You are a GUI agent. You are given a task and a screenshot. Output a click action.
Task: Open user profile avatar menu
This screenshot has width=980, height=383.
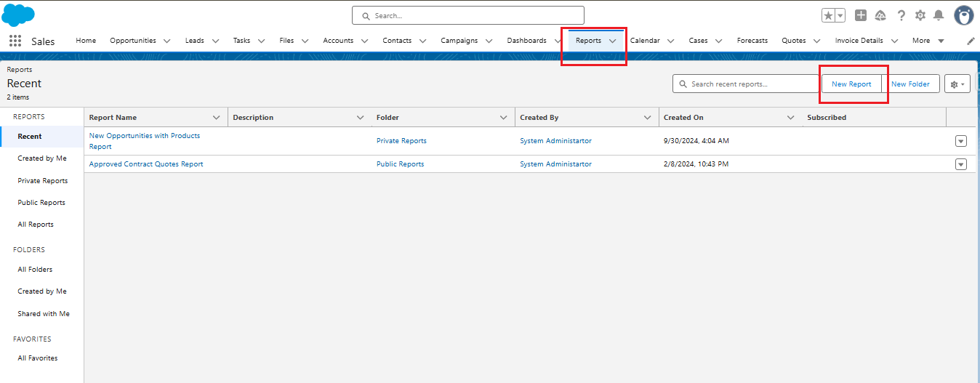coord(963,15)
